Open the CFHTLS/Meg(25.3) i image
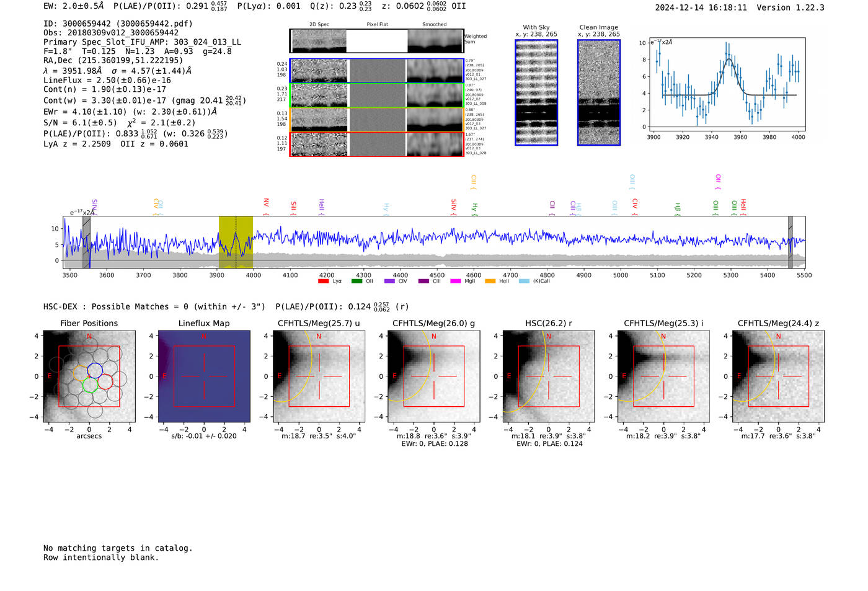The width and height of the screenshot is (868, 591). pos(663,376)
